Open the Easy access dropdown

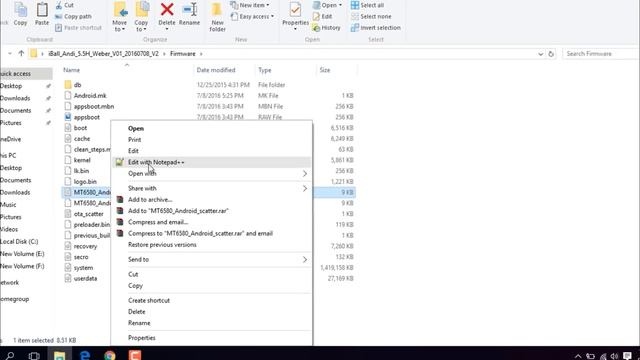coord(252,16)
